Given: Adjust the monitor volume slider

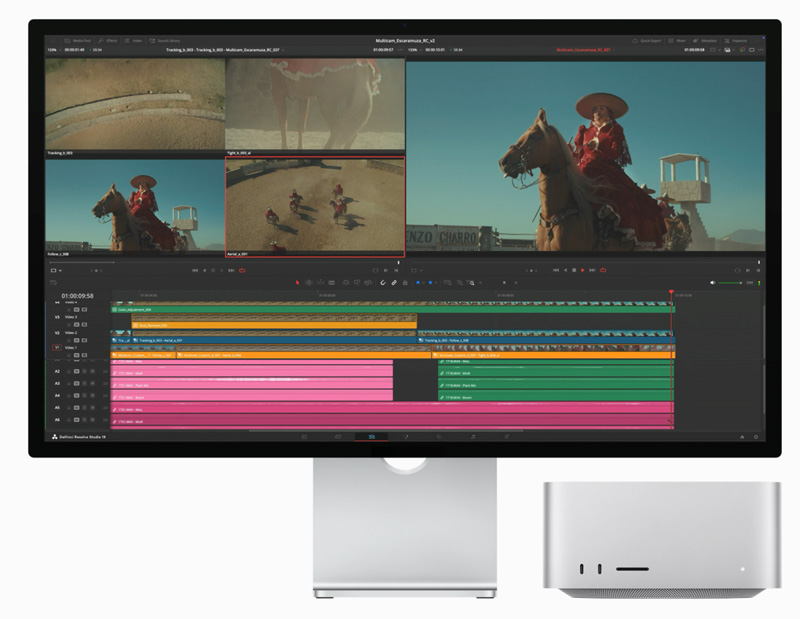Looking at the screenshot, I should click(x=730, y=283).
